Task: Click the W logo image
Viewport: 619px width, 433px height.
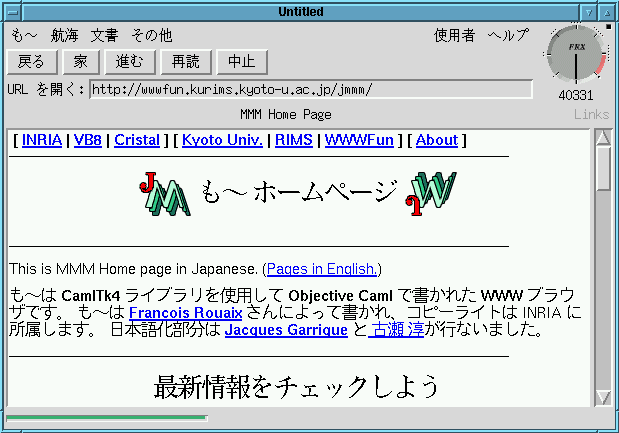Action: tap(431, 193)
